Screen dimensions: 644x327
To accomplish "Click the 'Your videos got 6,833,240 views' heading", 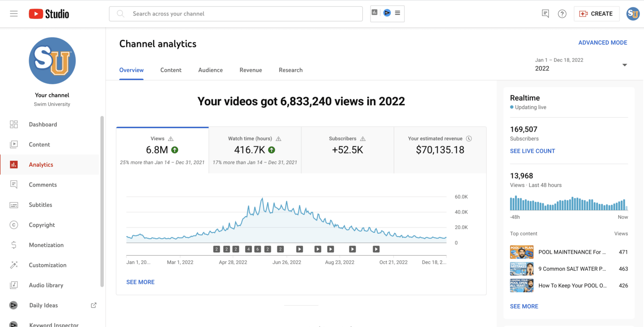I will coord(301,101).
